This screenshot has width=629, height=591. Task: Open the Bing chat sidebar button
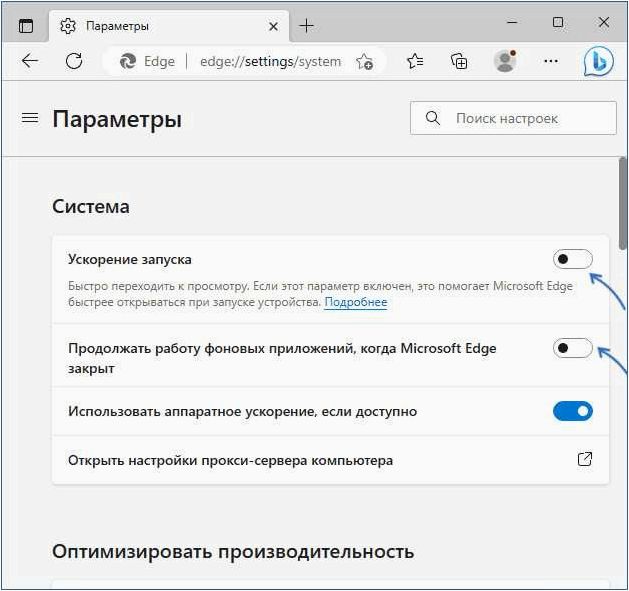(599, 61)
